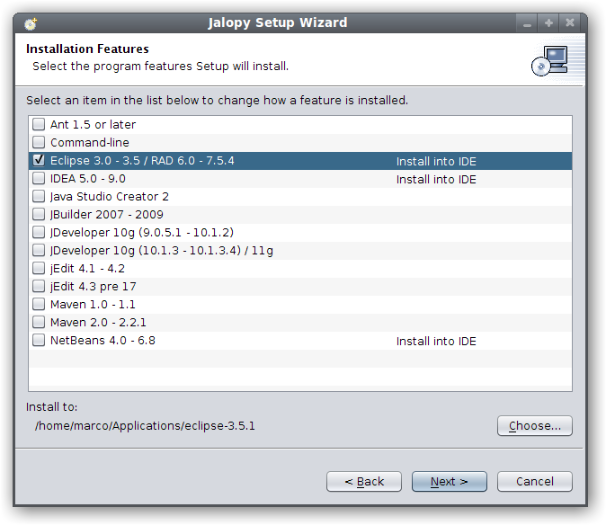606x525 pixels.
Task: Select the jEdit 4.1 - 4.2 label
Action: point(87,268)
